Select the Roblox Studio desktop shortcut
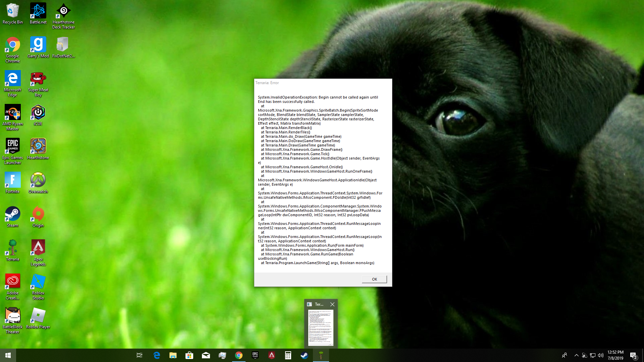The height and width of the screenshot is (362, 644). click(x=38, y=287)
